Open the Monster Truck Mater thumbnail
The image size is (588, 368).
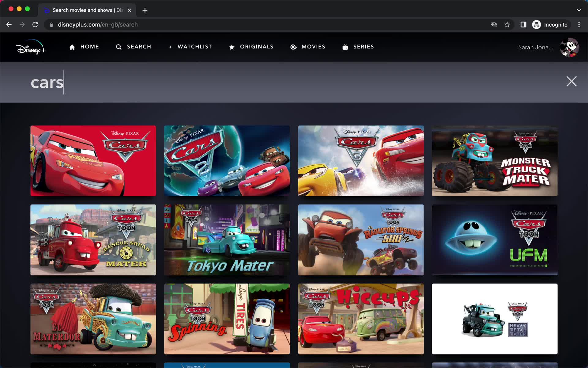coord(495,161)
